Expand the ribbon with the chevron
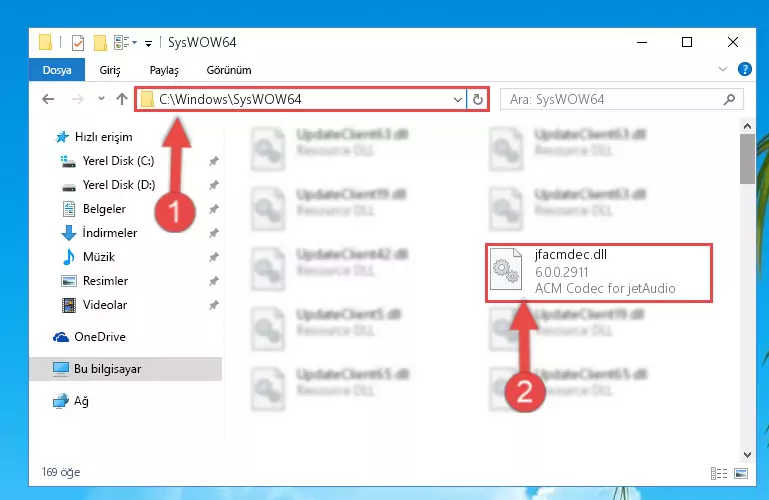 click(x=722, y=69)
